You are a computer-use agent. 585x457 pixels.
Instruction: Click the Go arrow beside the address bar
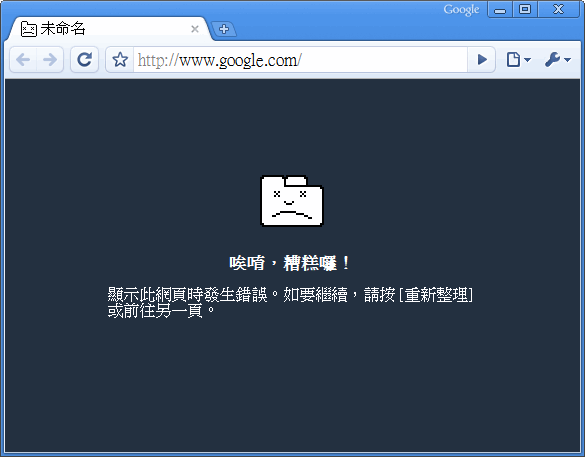coord(482,59)
